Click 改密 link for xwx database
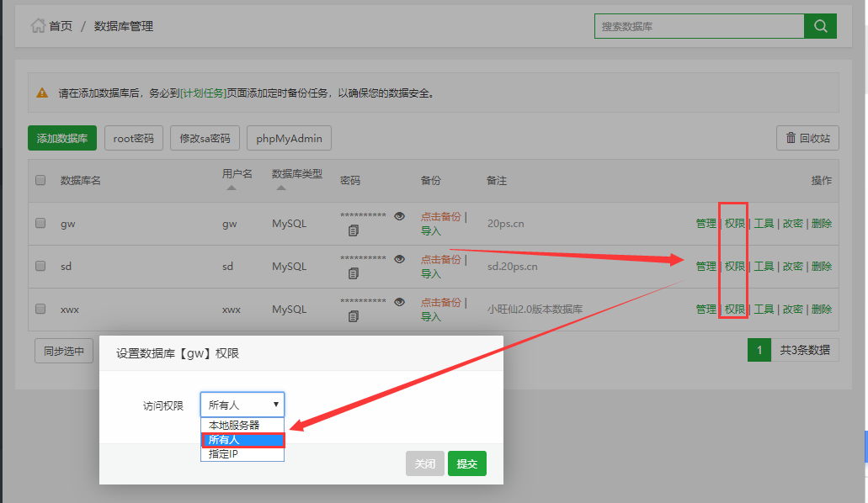The image size is (868, 503). 793,310
